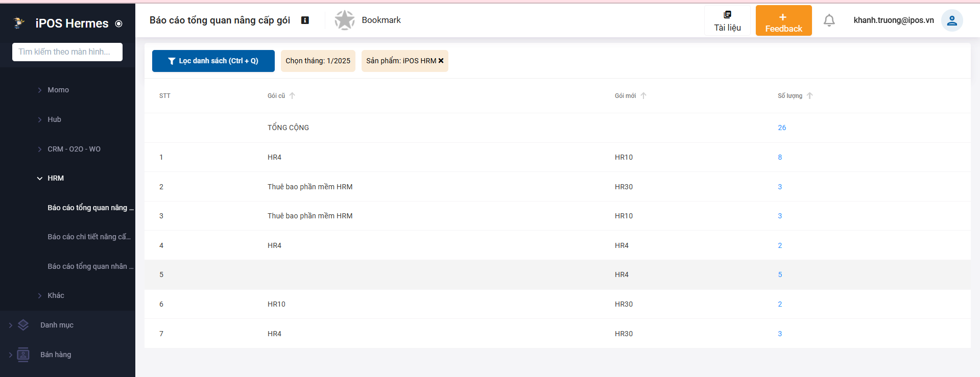Image resolution: width=980 pixels, height=377 pixels.
Task: Select HR10 new package in row 1
Action: coord(624,157)
